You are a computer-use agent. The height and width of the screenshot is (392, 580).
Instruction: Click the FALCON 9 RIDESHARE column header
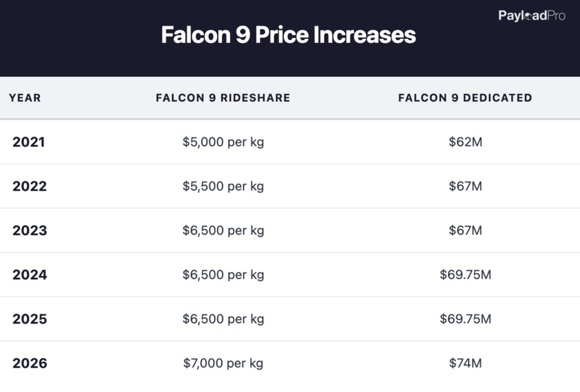[x=223, y=98]
